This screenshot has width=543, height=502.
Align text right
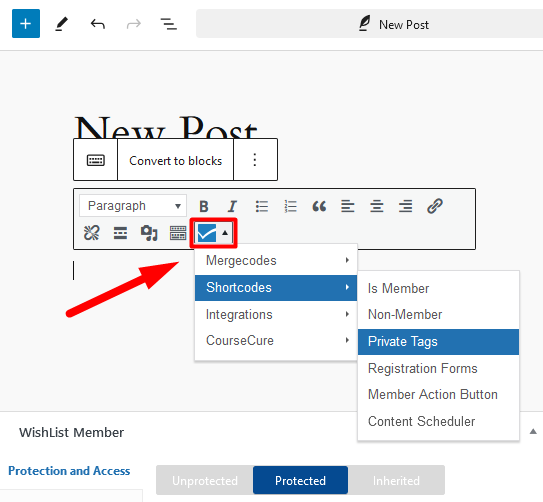[x=405, y=206]
